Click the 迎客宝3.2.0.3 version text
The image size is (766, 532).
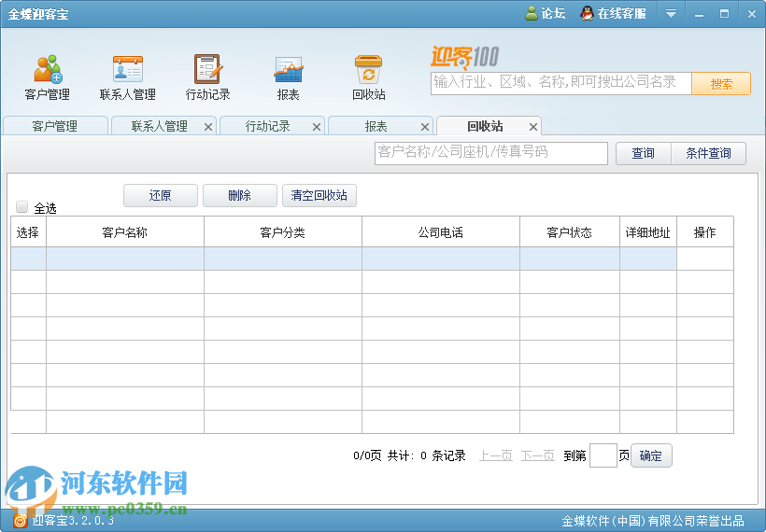tap(73, 521)
